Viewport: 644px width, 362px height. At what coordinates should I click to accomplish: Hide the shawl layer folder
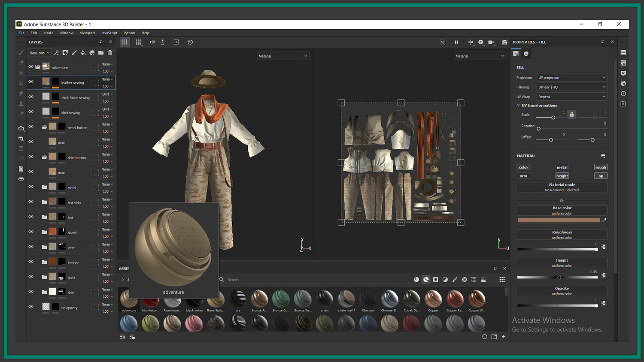click(31, 232)
